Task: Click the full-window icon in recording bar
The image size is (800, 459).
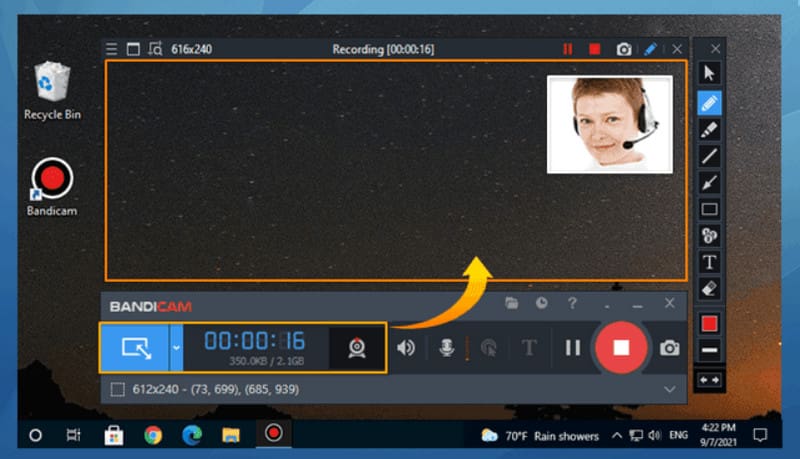Action: pos(133,49)
